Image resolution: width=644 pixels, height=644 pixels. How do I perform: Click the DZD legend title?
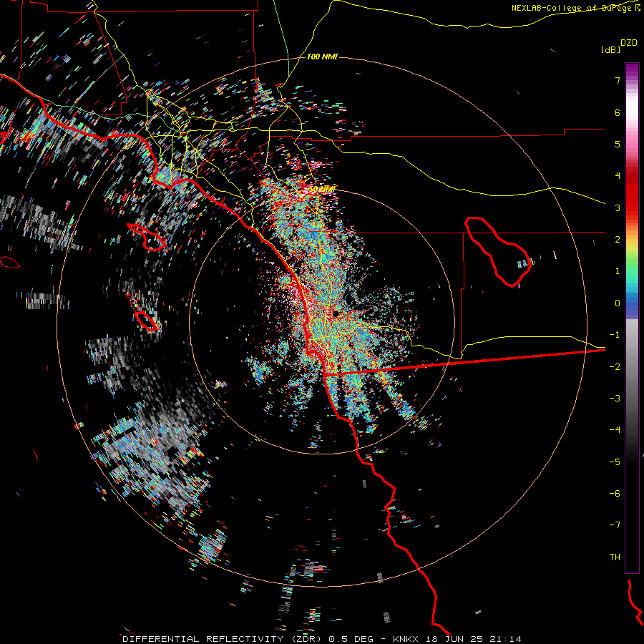pos(629,43)
